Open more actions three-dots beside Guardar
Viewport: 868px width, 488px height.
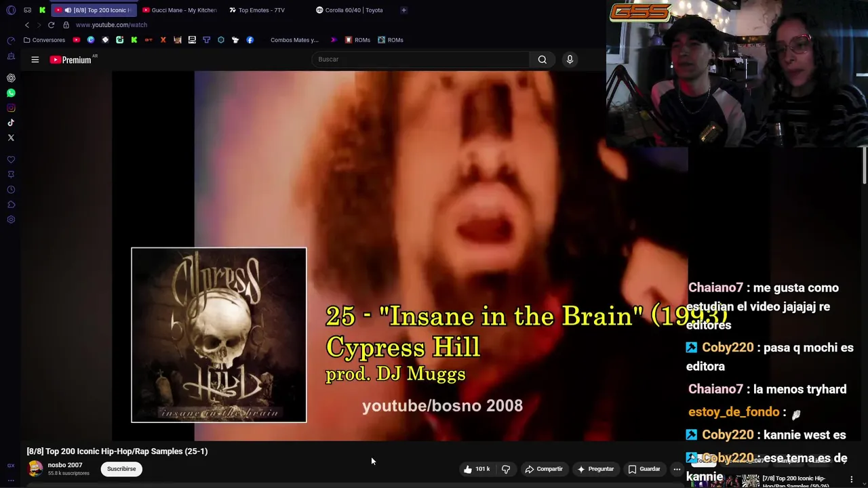point(677,469)
